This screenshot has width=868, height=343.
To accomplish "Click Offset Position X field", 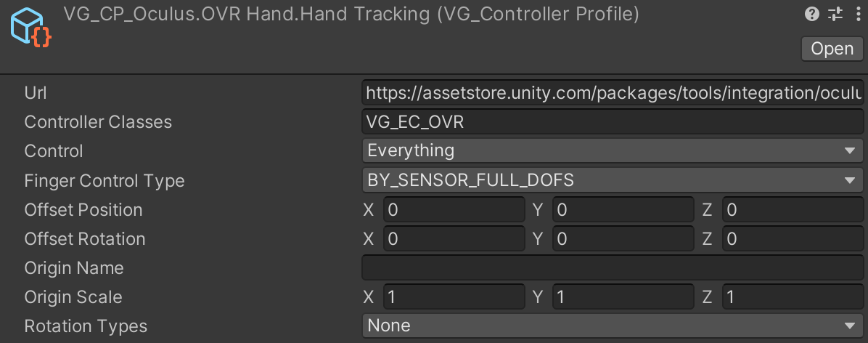I will 454,209.
